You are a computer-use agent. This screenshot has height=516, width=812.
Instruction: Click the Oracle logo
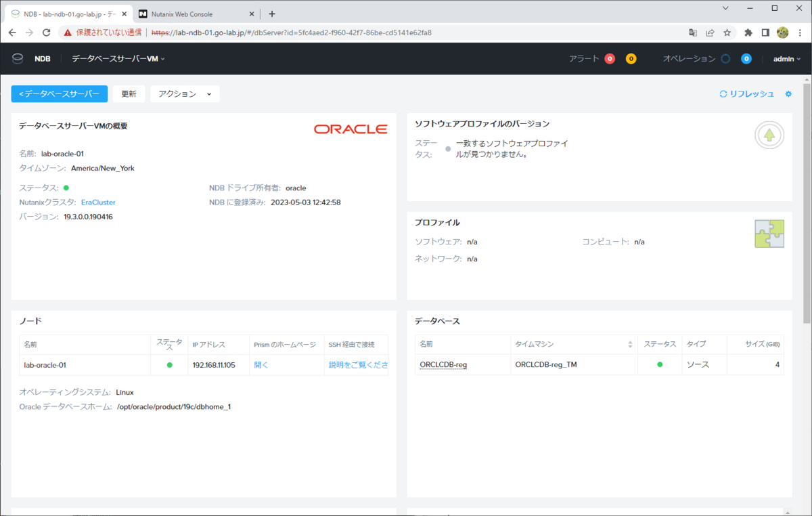tap(351, 129)
